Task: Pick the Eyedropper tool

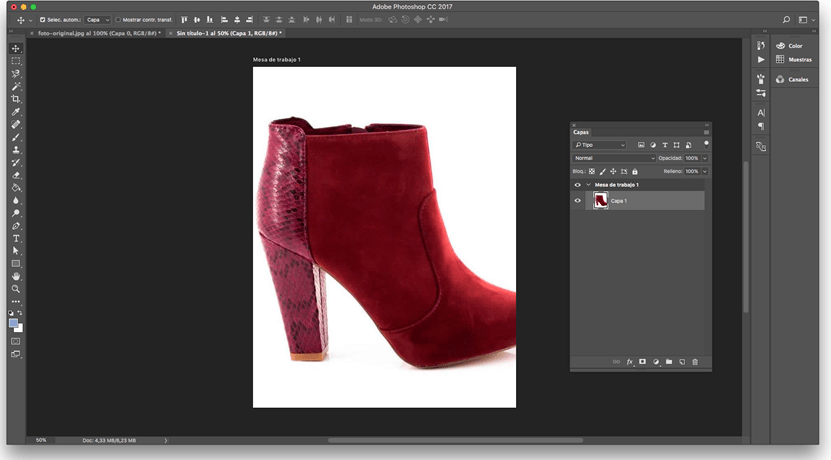Action: tap(16, 112)
